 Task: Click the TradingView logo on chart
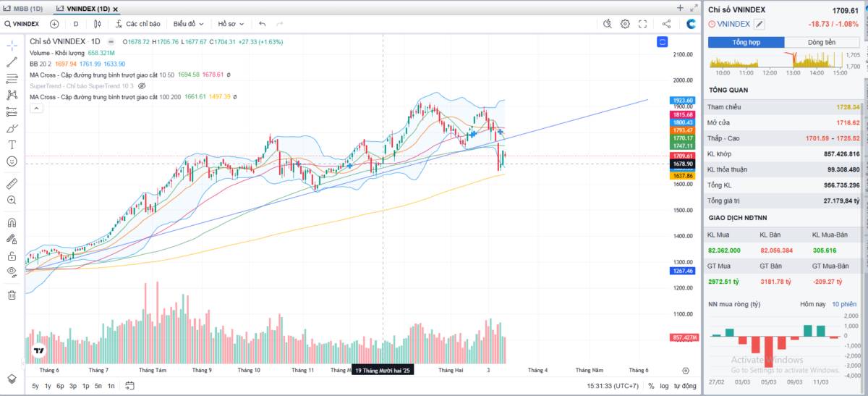coord(39,350)
